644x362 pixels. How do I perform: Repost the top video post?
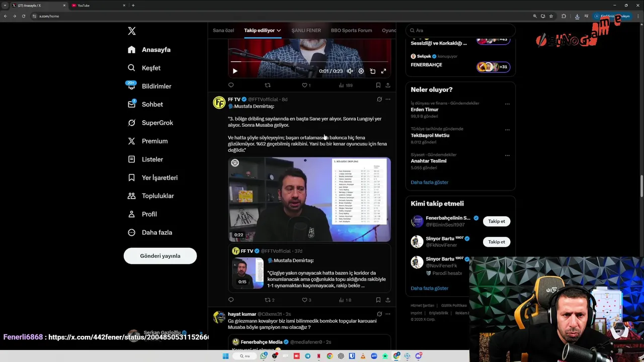(268, 85)
